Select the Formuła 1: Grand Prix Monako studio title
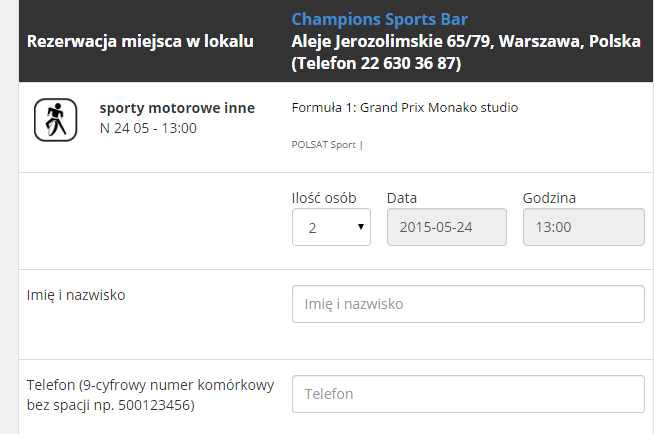Viewport: 654px width, 434px height. pos(405,108)
